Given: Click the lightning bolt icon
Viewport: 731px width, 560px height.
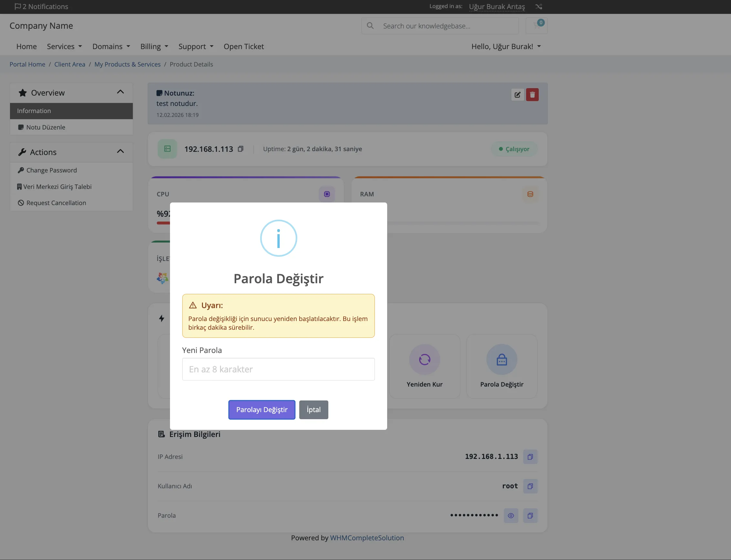Looking at the screenshot, I should pos(162,318).
